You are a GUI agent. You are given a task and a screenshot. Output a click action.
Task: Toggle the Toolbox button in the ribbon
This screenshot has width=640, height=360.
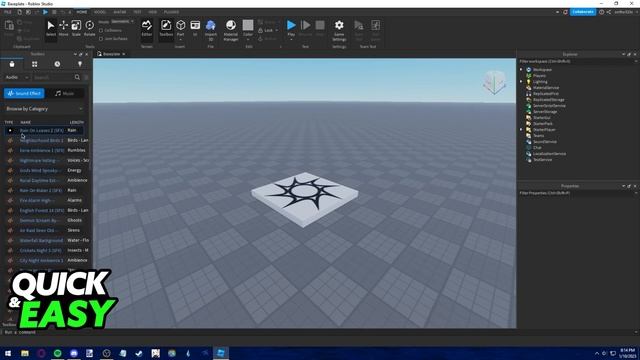pyautogui.click(x=166, y=29)
